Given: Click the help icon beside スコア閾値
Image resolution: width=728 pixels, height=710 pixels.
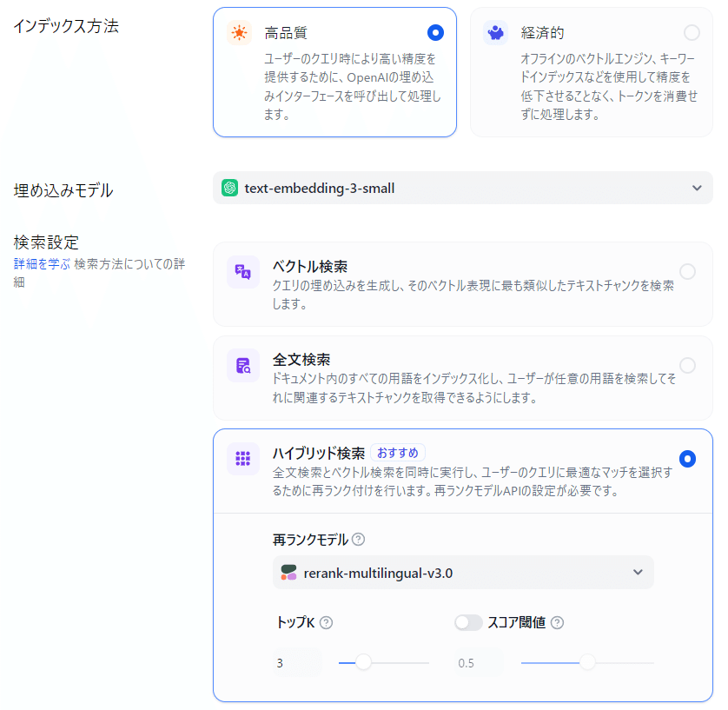Looking at the screenshot, I should tap(557, 622).
